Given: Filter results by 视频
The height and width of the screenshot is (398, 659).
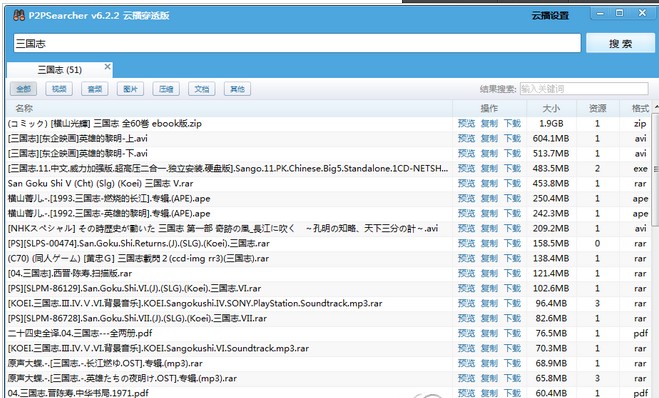Looking at the screenshot, I should (59, 89).
